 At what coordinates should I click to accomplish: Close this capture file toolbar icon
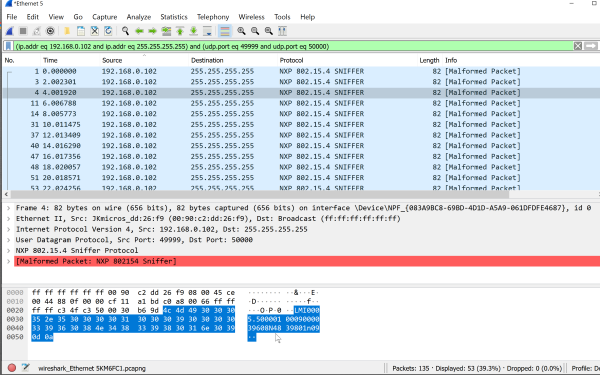(x=95, y=31)
